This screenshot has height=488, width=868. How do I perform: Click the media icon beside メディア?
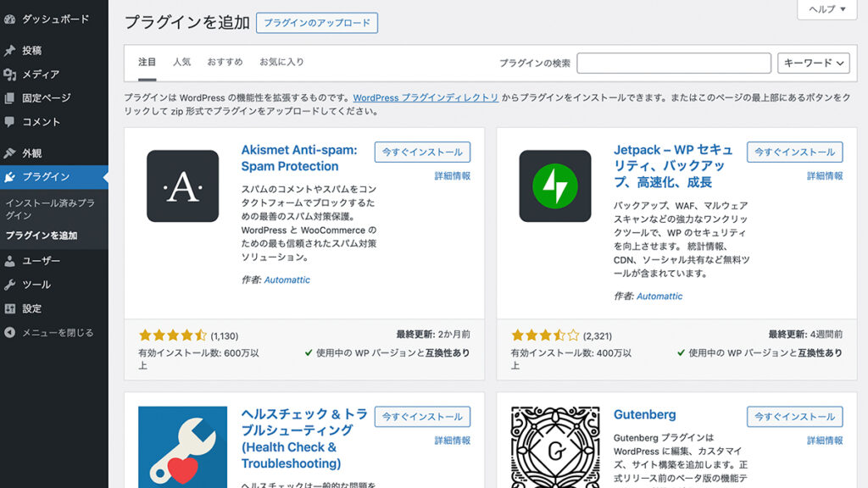(x=9, y=75)
